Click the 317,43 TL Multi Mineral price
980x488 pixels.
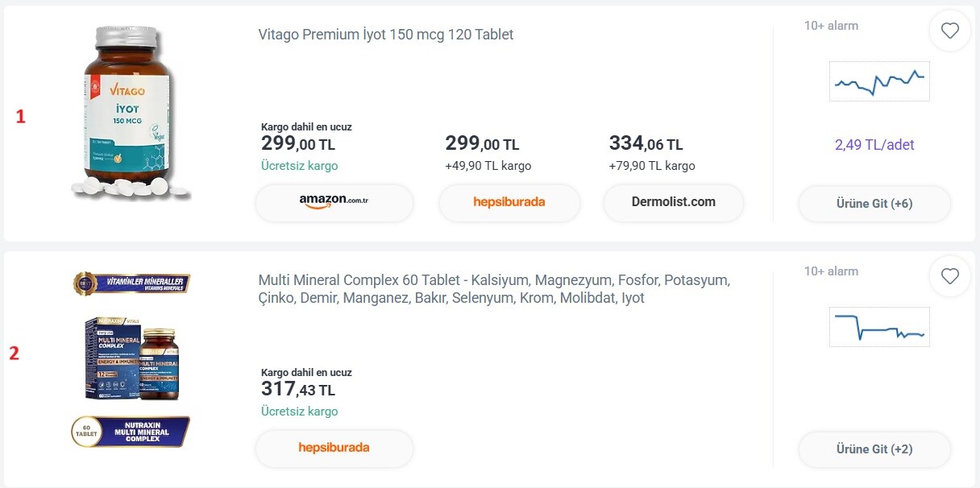[298, 390]
